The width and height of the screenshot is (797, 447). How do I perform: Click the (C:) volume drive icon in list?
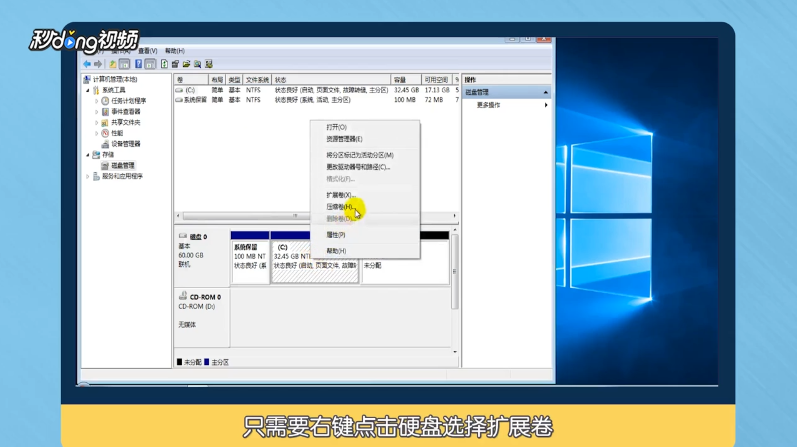179,90
